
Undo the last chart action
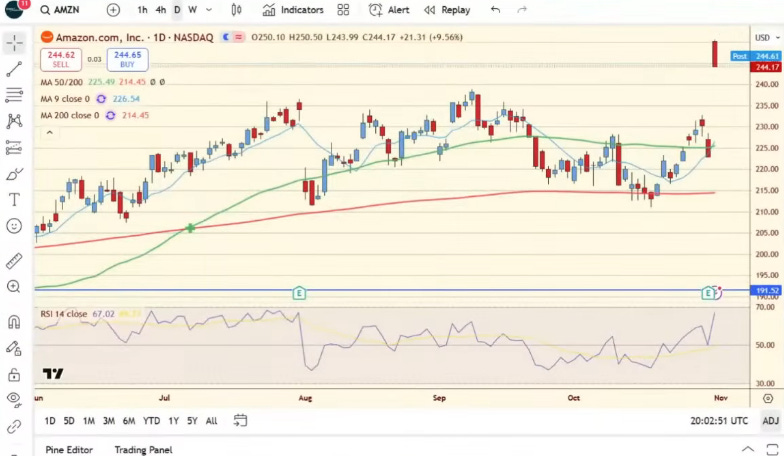[x=495, y=10]
